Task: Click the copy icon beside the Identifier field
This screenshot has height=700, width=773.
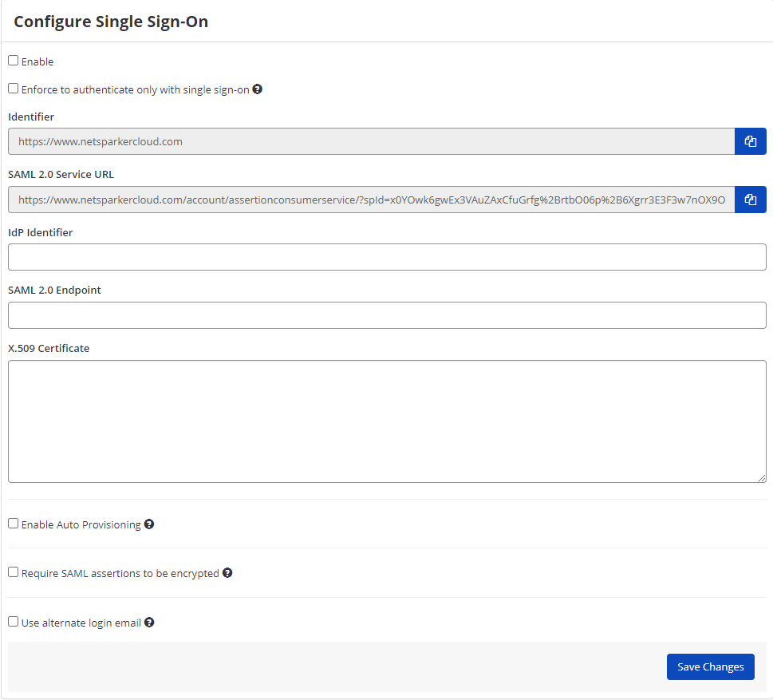Action: pos(750,141)
